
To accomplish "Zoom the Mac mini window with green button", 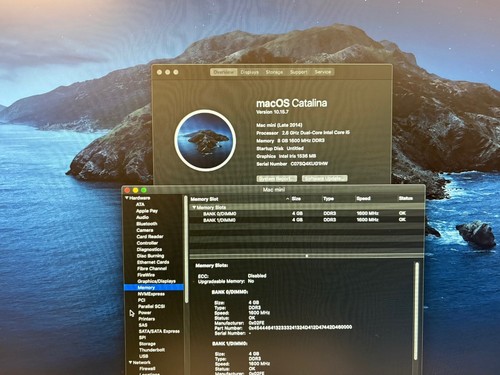I will [144, 190].
